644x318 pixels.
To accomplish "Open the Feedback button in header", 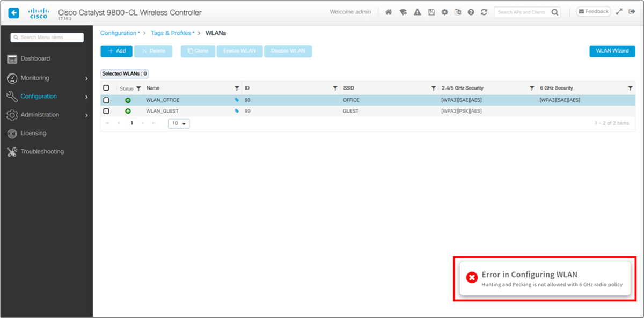I will click(594, 11).
